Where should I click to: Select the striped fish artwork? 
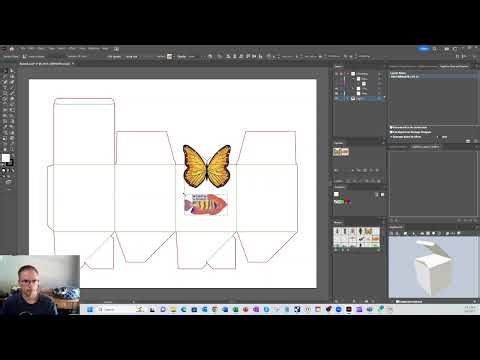point(206,204)
